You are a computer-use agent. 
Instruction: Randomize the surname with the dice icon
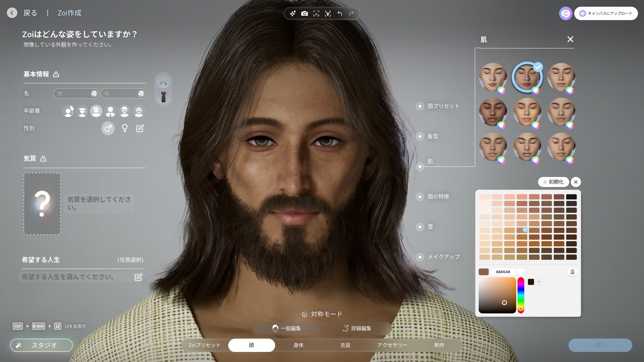[x=94, y=94]
